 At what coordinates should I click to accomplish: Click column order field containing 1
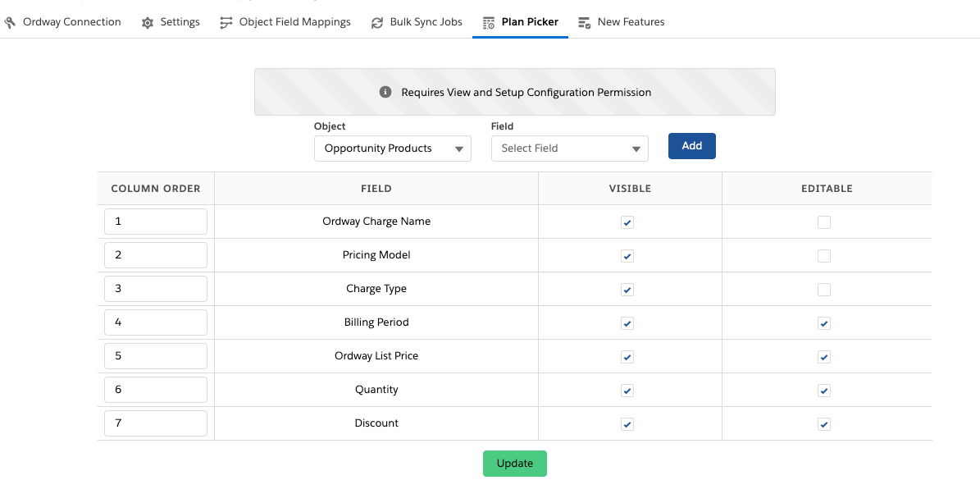(x=156, y=222)
